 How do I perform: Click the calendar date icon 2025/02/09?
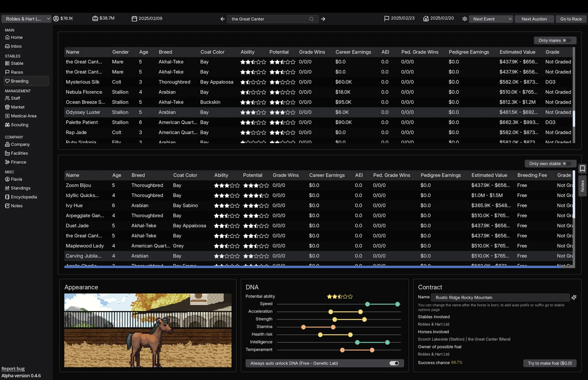point(134,19)
